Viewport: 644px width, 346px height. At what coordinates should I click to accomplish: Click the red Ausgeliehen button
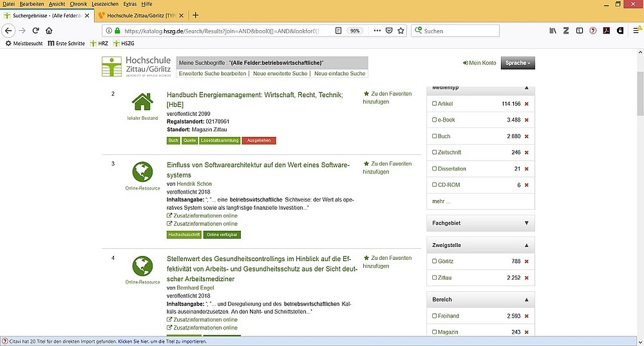tap(258, 140)
